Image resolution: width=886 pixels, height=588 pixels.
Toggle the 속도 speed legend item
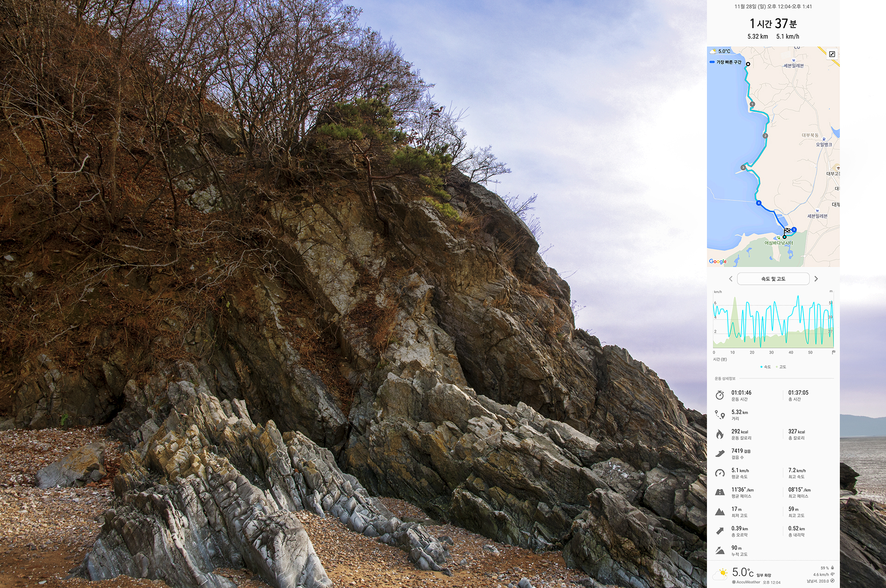(766, 367)
